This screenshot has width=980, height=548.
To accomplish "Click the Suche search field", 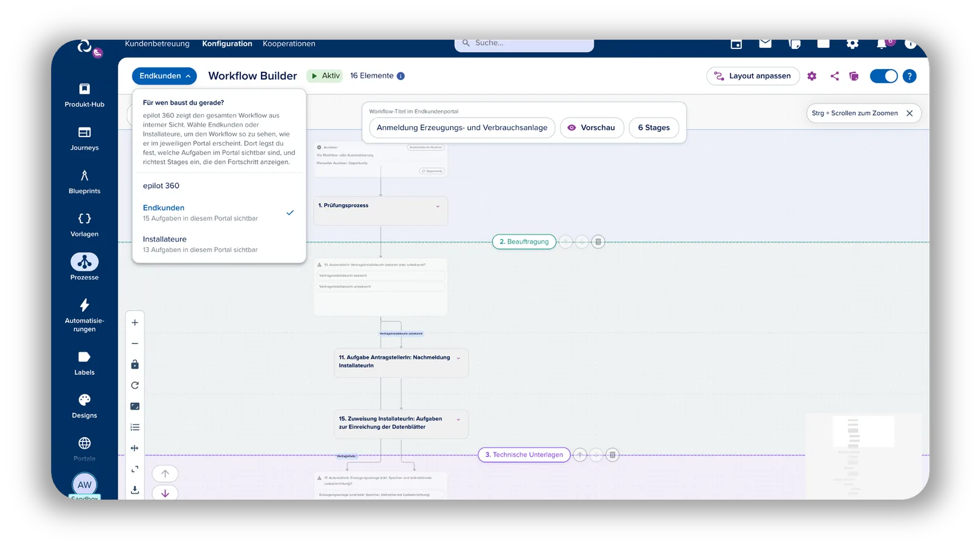I will pyautogui.click(x=524, y=44).
